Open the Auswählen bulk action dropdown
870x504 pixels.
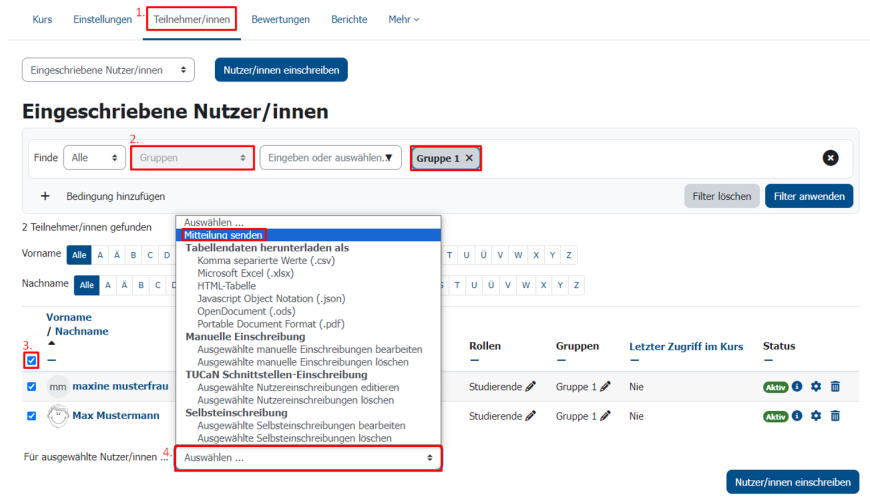click(308, 458)
